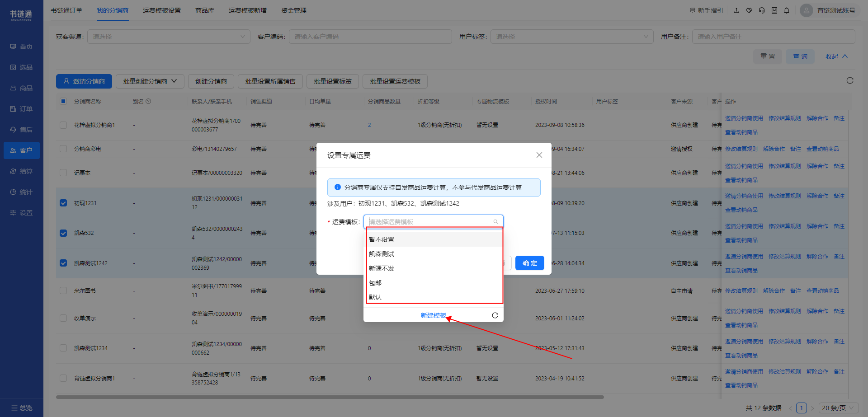Click the 书链通 logo
Viewport: 868px width, 417px height.
21,15
